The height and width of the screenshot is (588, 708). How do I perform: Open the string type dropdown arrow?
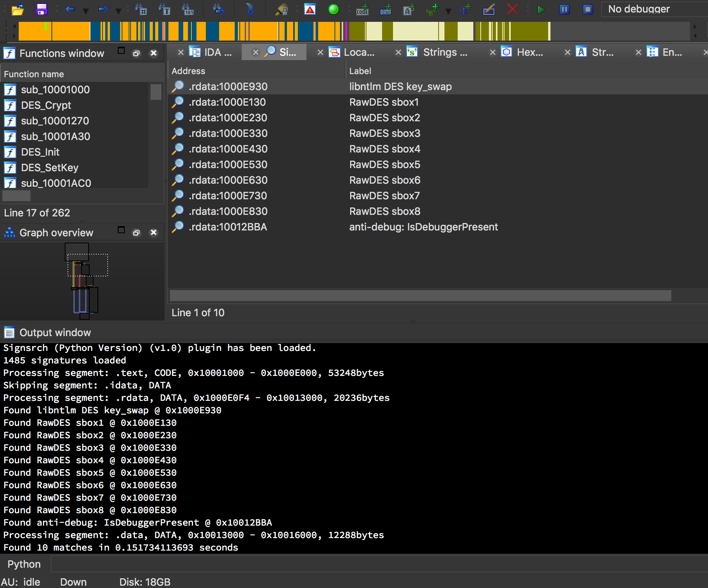[448, 11]
